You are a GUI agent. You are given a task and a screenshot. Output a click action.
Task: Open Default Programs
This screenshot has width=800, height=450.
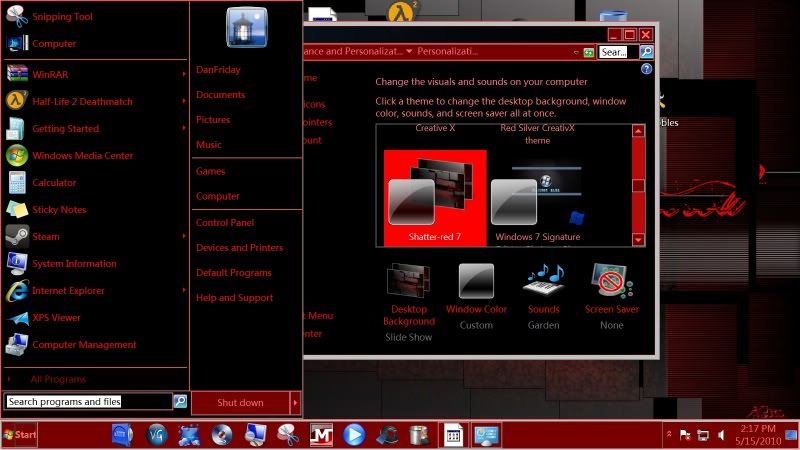click(x=234, y=273)
